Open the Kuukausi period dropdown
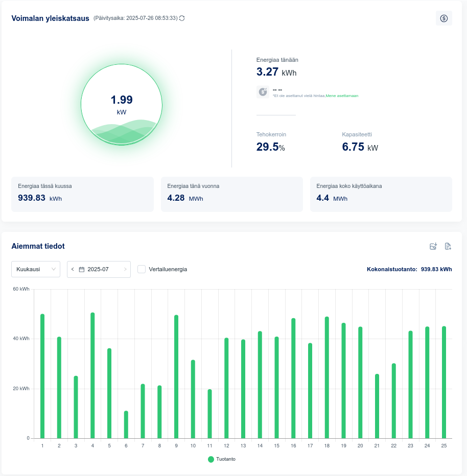467x476 pixels. 36,269
